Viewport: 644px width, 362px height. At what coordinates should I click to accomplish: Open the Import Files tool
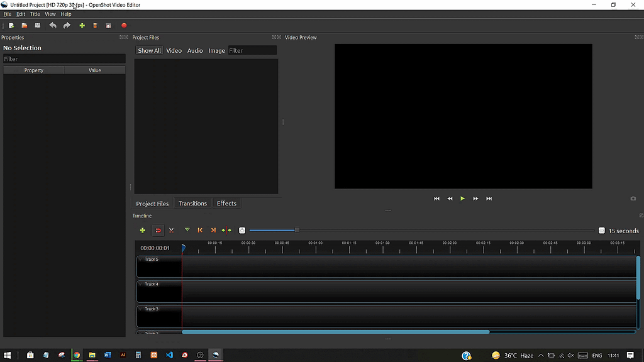(x=82, y=25)
